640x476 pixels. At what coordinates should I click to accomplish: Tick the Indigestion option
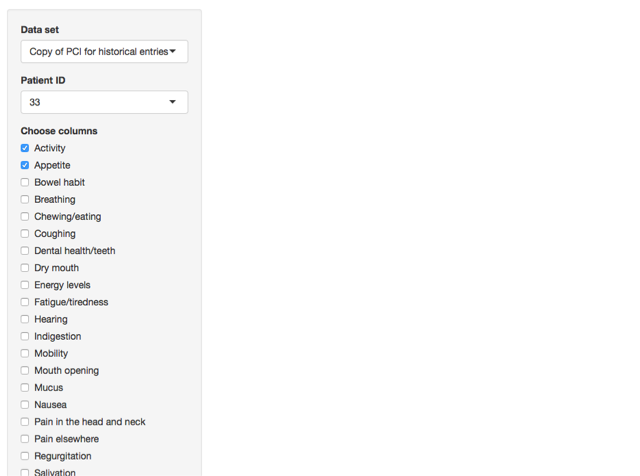[25, 336]
